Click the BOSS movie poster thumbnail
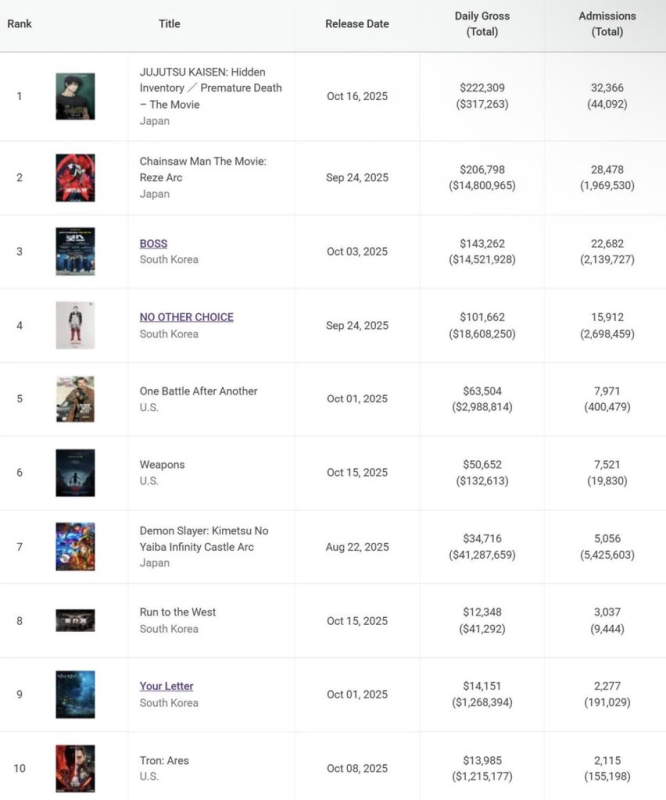This screenshot has height=800, width=666. [x=75, y=251]
